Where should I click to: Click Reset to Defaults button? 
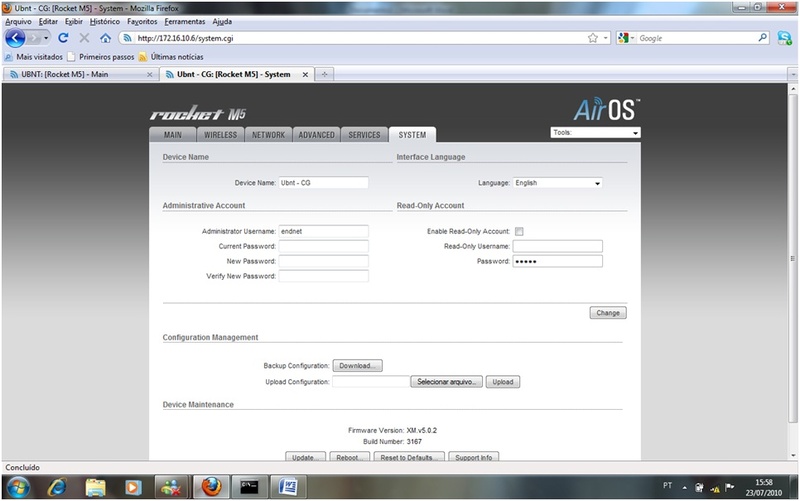[x=409, y=457]
